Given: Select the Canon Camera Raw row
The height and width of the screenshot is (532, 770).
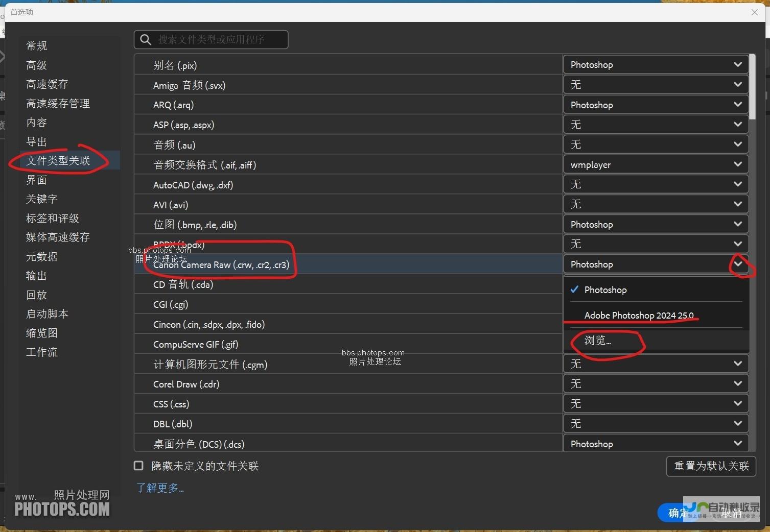Looking at the screenshot, I should pyautogui.click(x=348, y=264).
